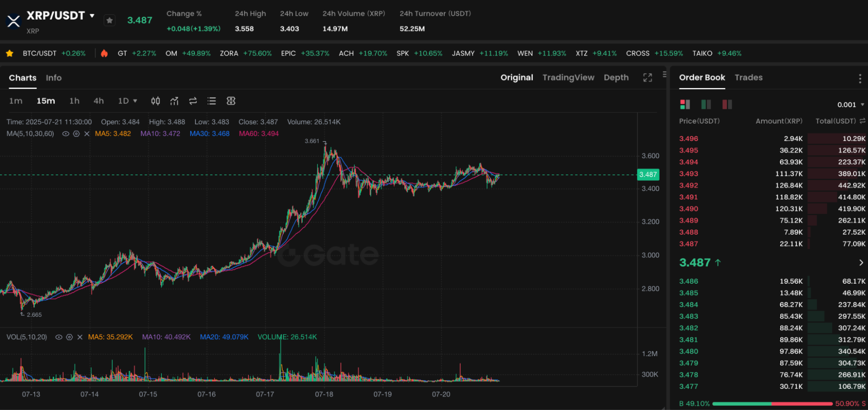The width and height of the screenshot is (868, 410).
Task: Open the chart layout settings icon
Action: (231, 101)
